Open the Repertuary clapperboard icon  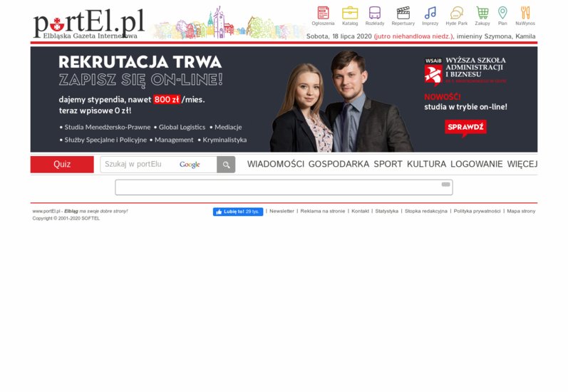pyautogui.click(x=403, y=16)
